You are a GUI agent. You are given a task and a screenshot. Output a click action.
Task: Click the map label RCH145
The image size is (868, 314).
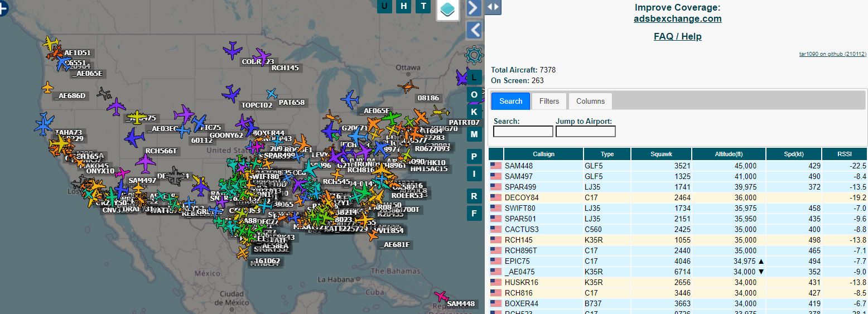[285, 68]
